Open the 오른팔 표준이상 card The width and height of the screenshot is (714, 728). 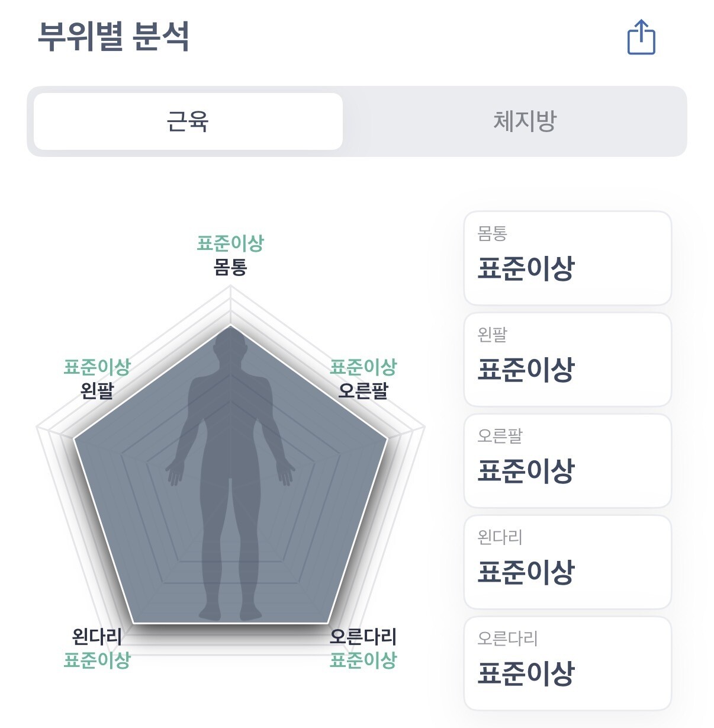(568, 461)
